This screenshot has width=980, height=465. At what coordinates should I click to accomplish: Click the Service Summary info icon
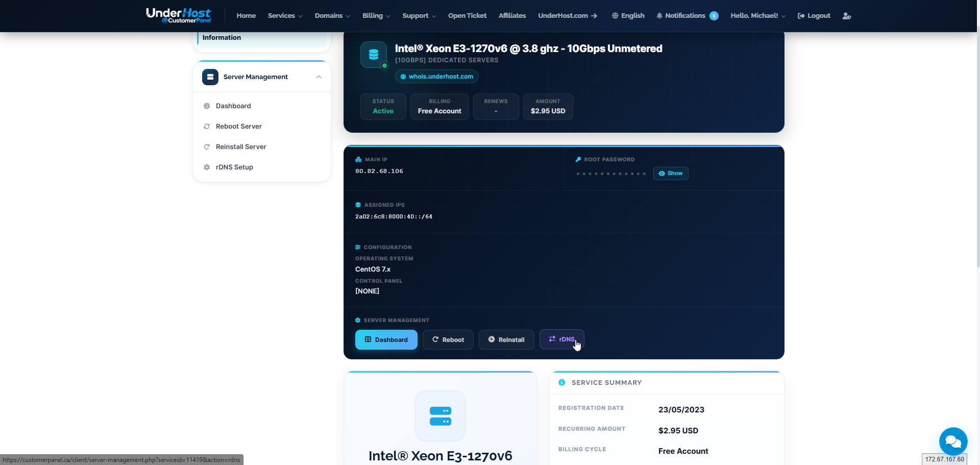tap(562, 383)
